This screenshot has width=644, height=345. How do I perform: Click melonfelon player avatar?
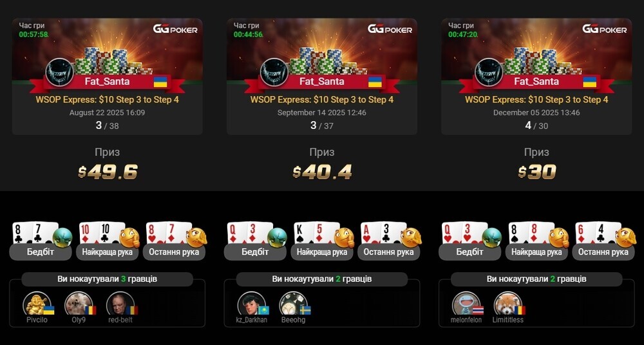466,304
